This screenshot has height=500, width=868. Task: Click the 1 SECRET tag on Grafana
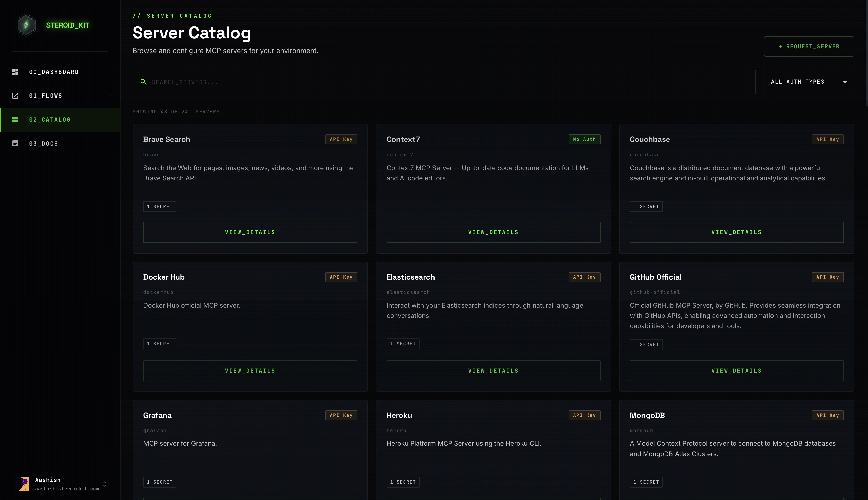click(x=160, y=482)
